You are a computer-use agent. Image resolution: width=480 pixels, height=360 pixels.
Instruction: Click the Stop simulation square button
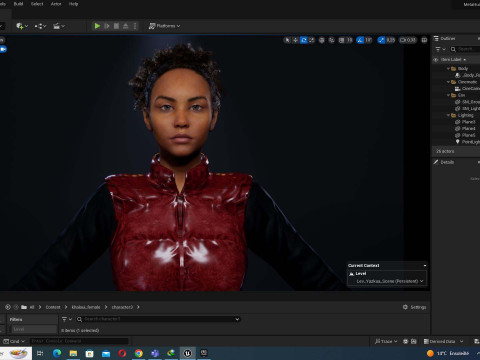tap(116, 26)
